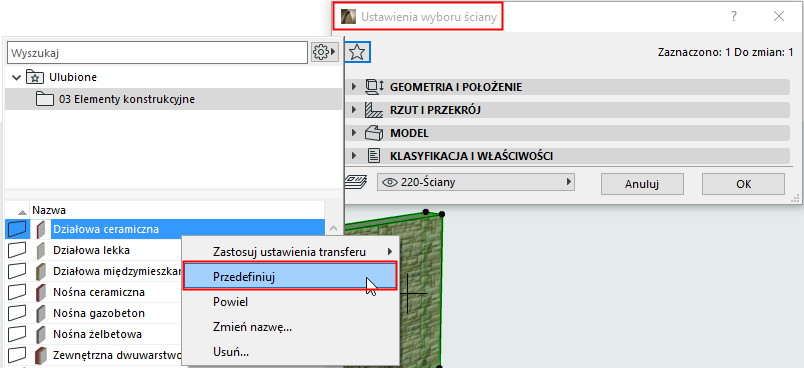Choose Przedefiniuj from the context menu
This screenshot has width=804, height=368.
pos(290,277)
